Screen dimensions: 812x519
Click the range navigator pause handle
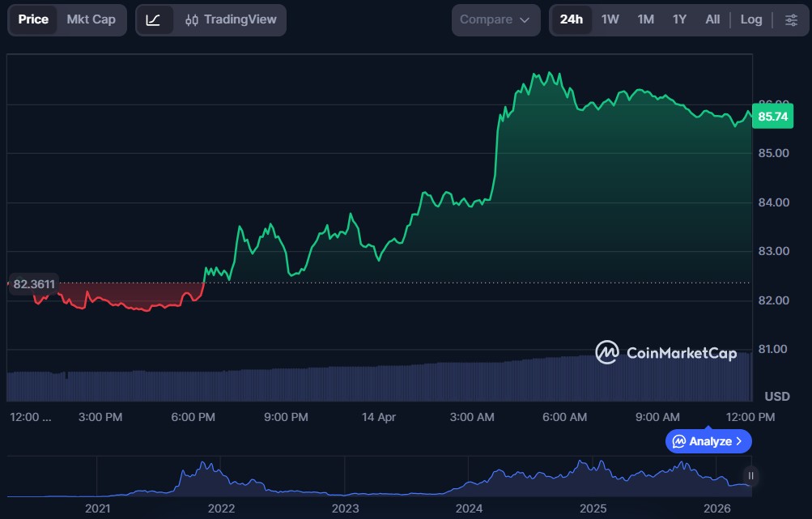click(x=750, y=476)
